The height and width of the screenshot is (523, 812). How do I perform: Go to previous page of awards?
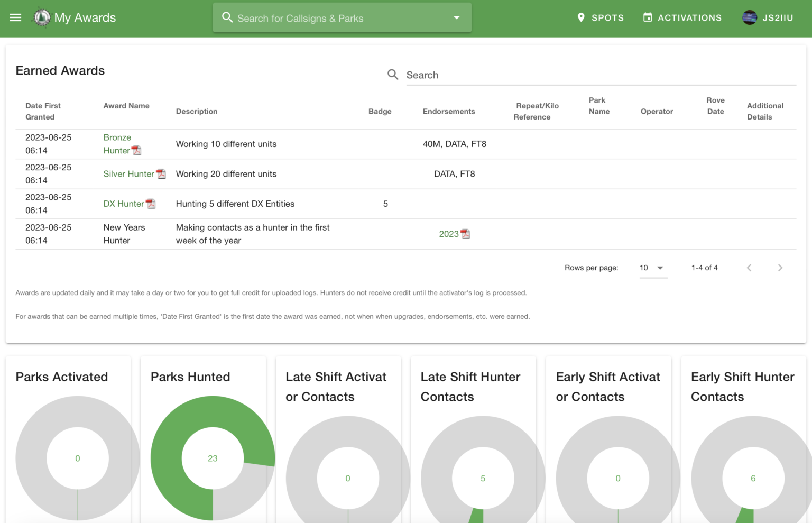[x=749, y=268]
